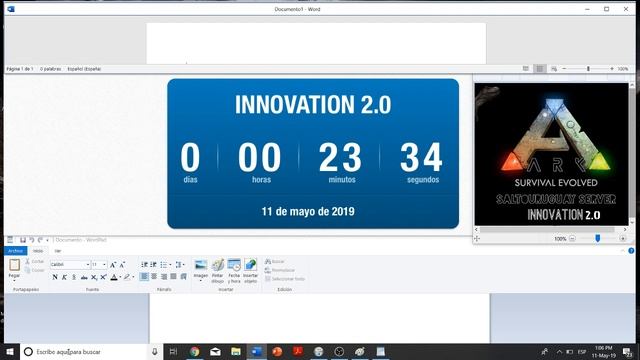Toggle underline (S) formatting in WordPad

[x=74, y=277]
